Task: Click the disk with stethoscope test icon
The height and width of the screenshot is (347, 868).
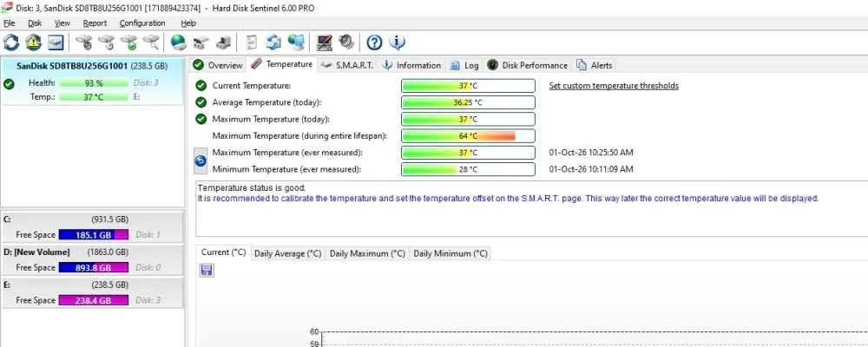Action: pos(84,42)
